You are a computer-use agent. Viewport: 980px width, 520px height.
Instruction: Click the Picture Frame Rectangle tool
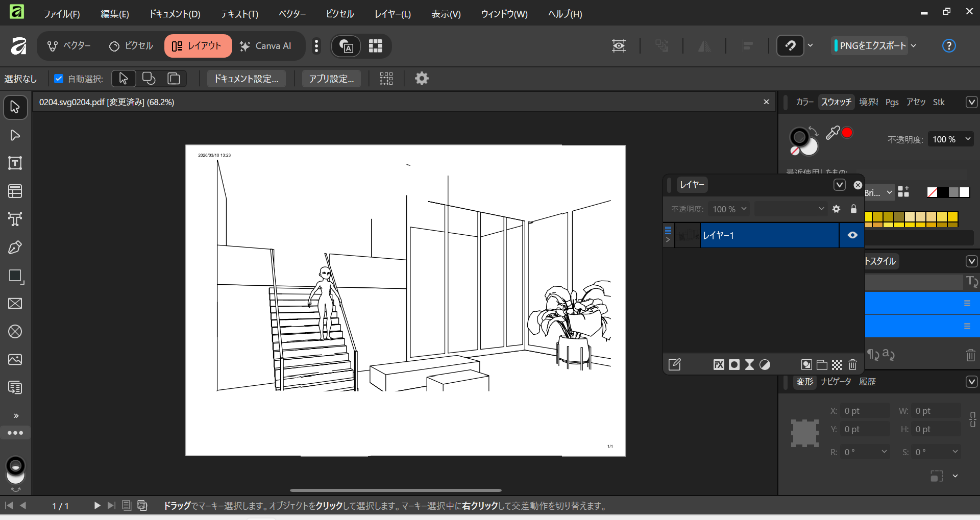[15, 304]
